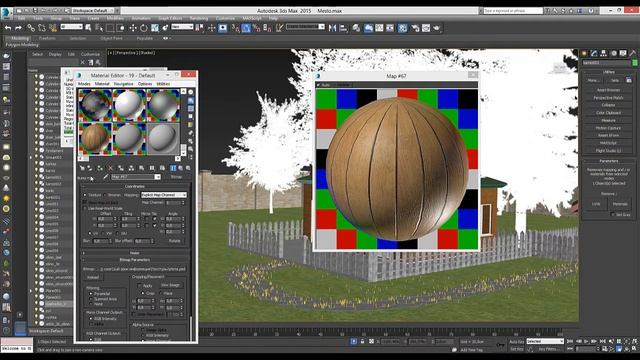Screen dimensions: 640x360
Task: Click the Undo arrow in main toolbar
Action: click(x=8, y=28)
